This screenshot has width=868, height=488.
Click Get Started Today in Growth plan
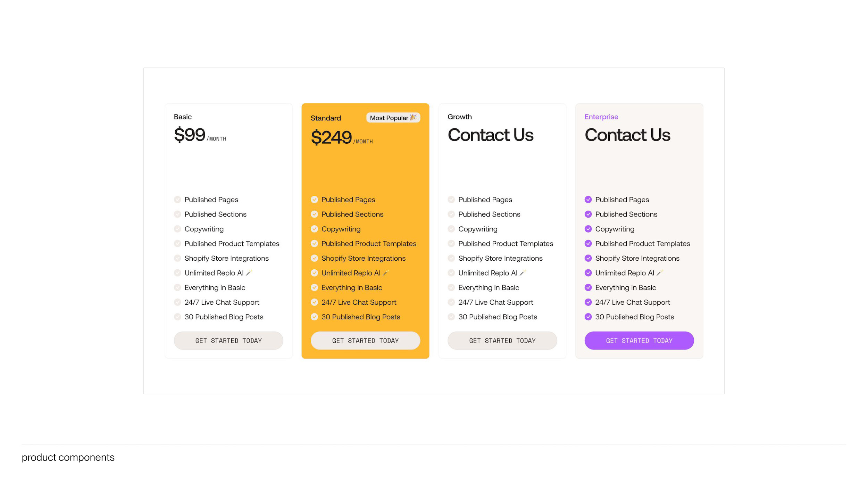(x=502, y=340)
